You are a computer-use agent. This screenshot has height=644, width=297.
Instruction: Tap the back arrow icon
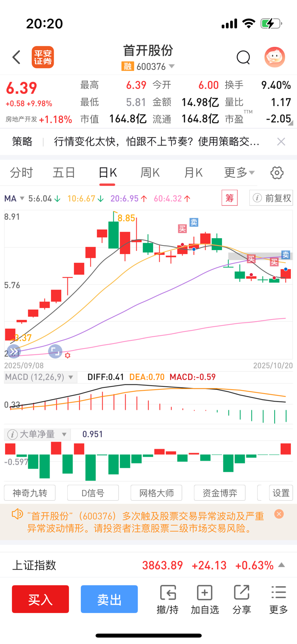(x=16, y=57)
